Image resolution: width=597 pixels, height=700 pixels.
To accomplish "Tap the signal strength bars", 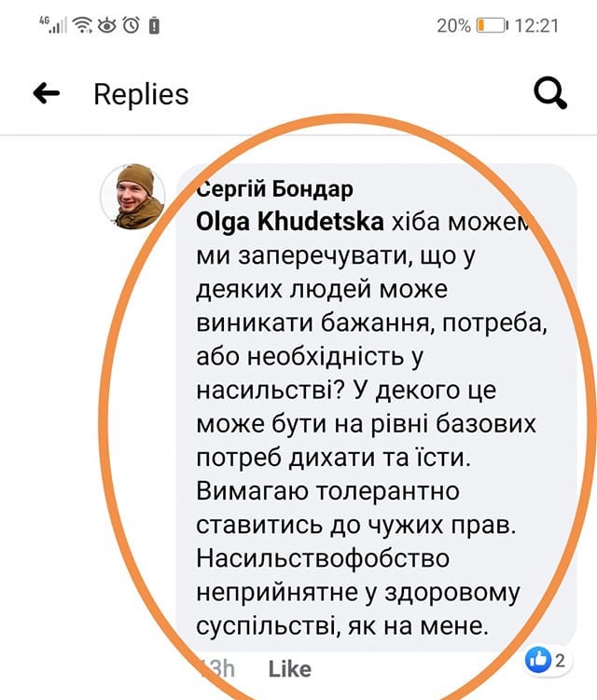I will pyautogui.click(x=60, y=25).
